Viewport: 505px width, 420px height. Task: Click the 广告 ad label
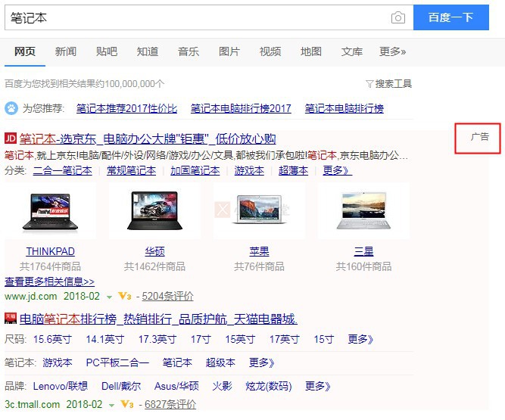[x=480, y=137]
